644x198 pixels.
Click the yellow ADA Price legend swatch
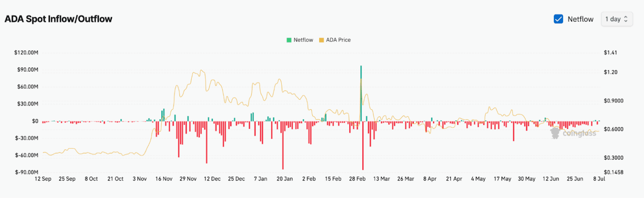pos(322,40)
